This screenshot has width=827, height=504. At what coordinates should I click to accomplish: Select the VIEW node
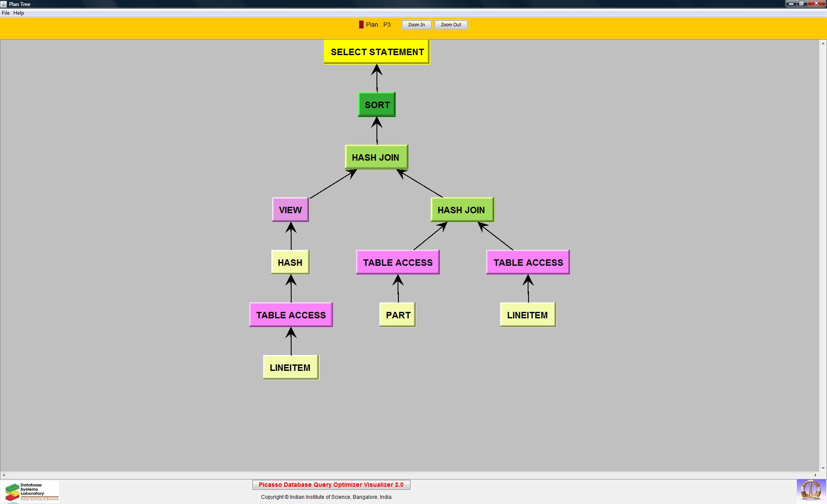290,210
